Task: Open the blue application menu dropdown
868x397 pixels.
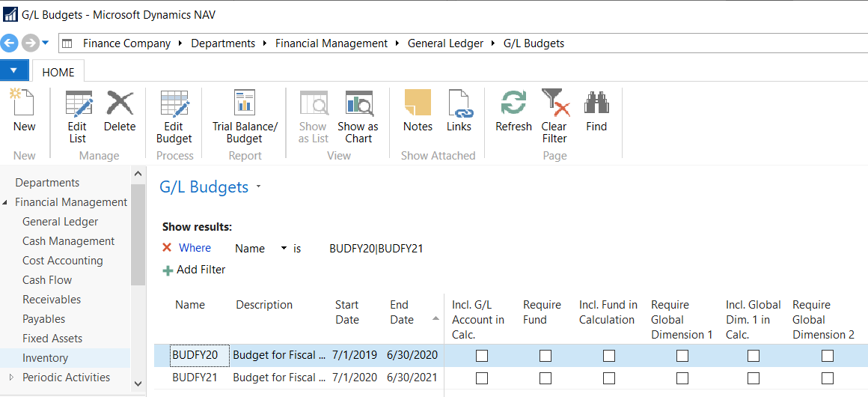Action: point(13,70)
